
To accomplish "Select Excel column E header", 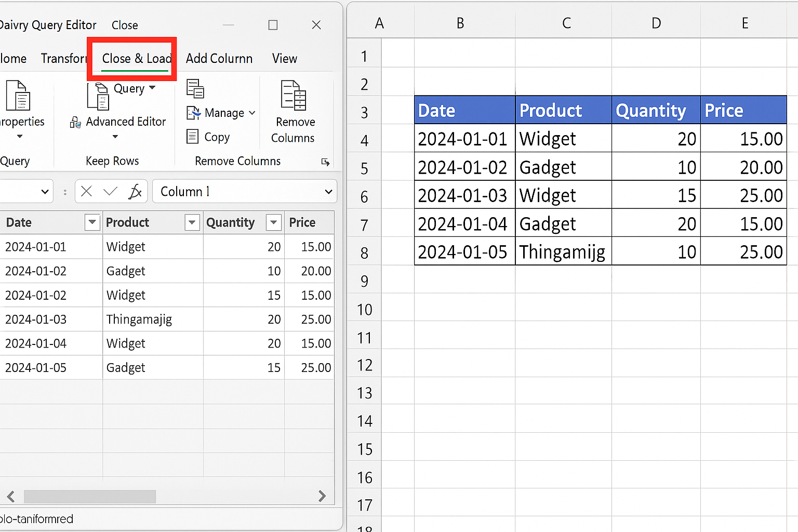I will point(745,23).
